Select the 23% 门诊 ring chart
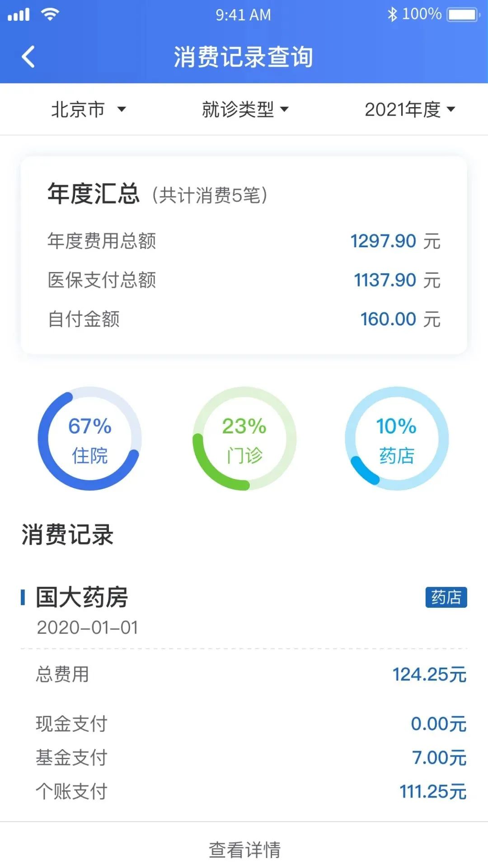Screen dimensions: 488x868 coord(244,438)
